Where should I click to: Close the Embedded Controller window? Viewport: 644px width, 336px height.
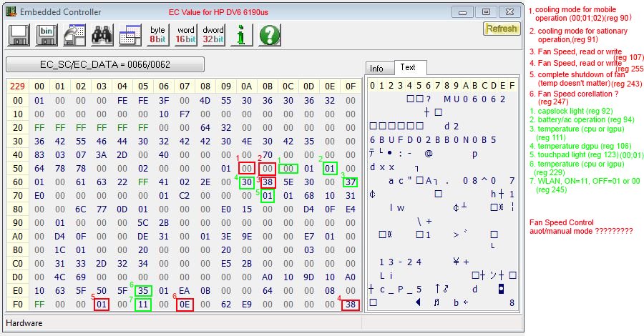point(509,12)
